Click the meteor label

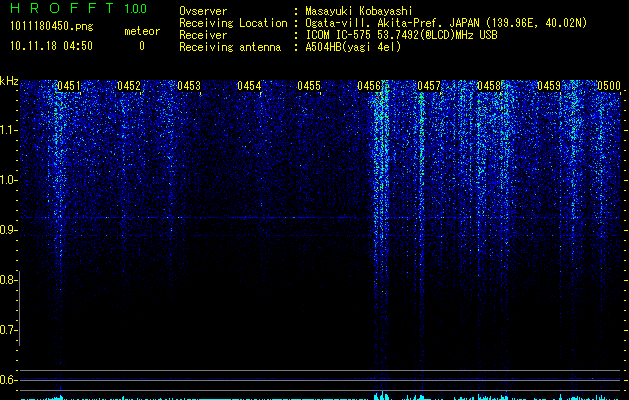click(142, 31)
